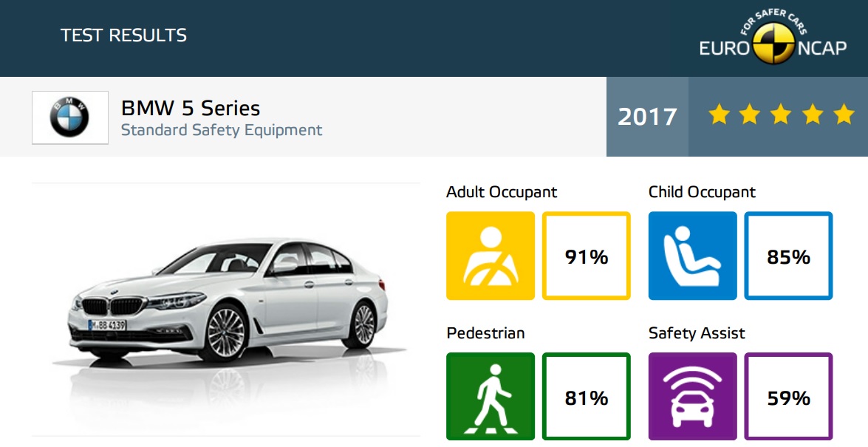Click the fifth yellow rating star
This screenshot has width=868, height=447.
tap(844, 115)
